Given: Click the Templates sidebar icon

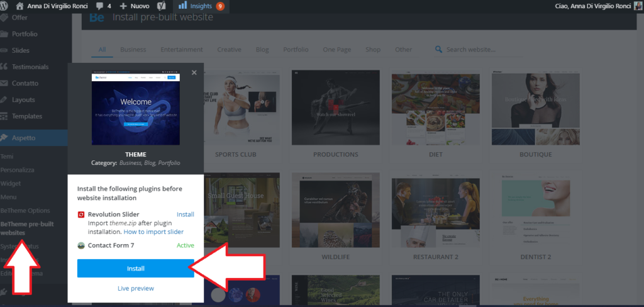Looking at the screenshot, I should click(x=4, y=116).
